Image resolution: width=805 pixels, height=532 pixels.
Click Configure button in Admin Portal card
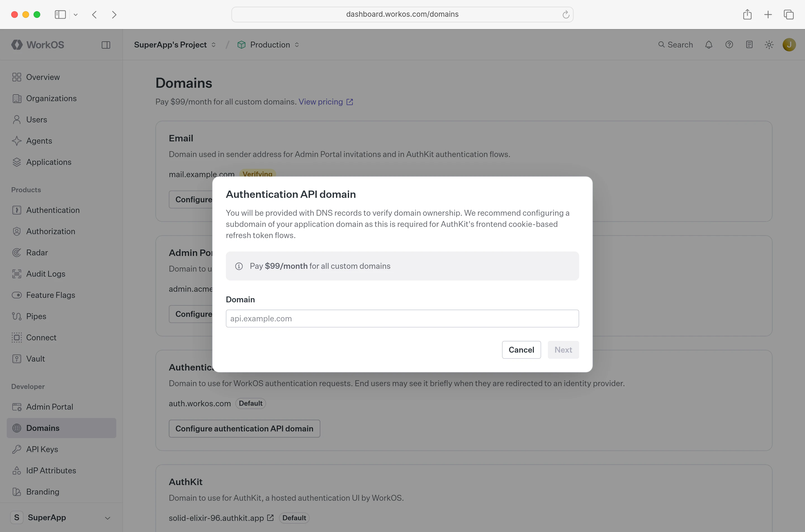coord(191,314)
